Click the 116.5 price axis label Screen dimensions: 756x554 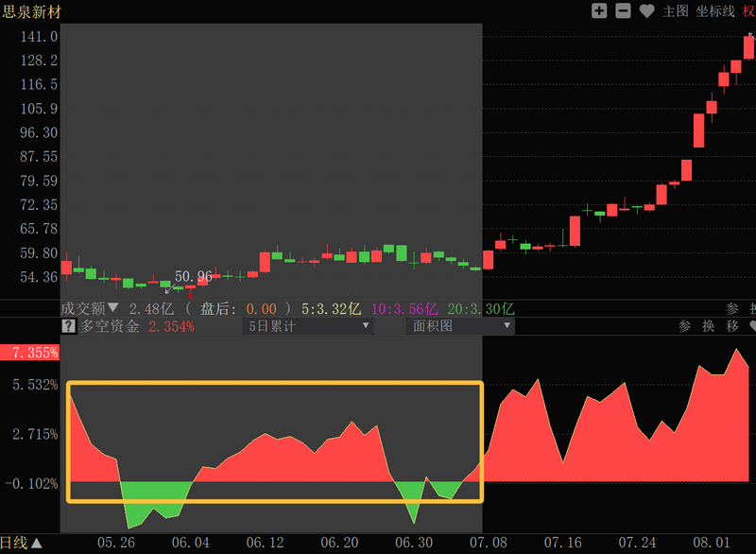[x=39, y=84]
